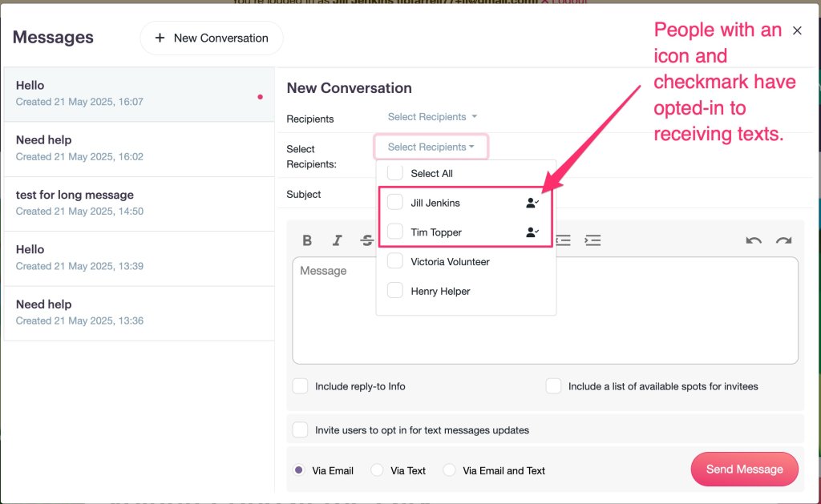Toggle bold formatting in the message editor

(x=307, y=240)
